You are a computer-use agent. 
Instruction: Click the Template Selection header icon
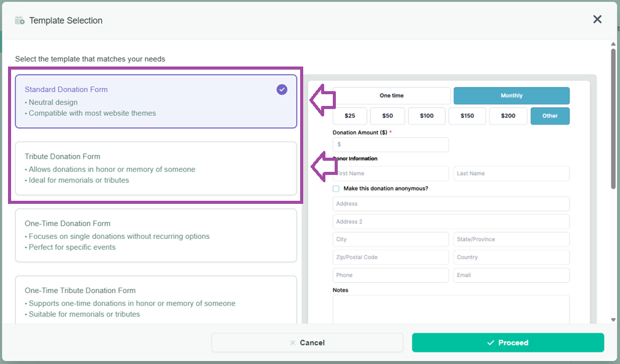[20, 20]
